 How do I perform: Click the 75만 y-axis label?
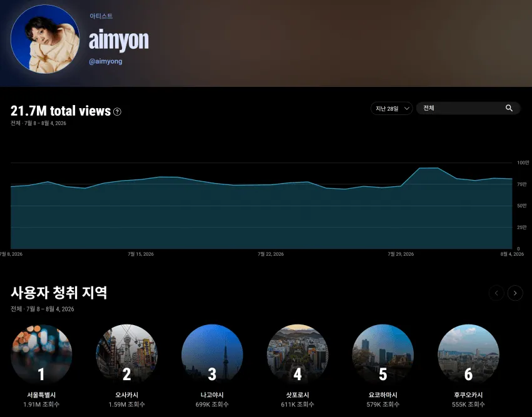(x=522, y=184)
